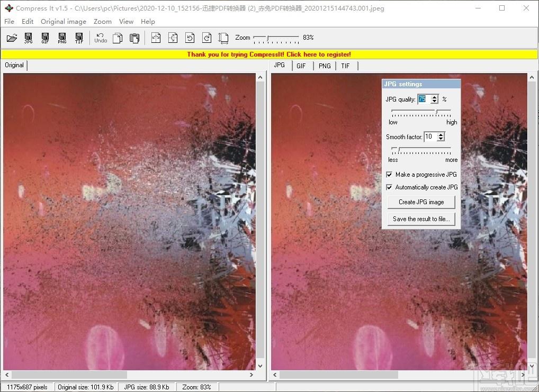Click the Create JPG image button

point(421,202)
